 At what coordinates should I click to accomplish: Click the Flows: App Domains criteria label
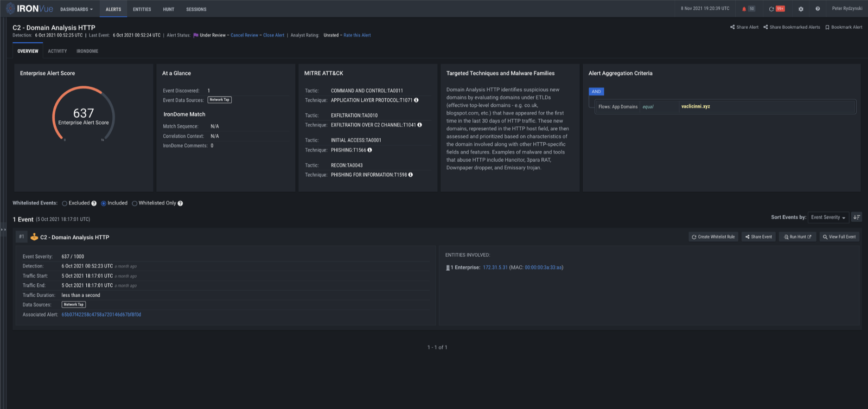click(x=618, y=107)
